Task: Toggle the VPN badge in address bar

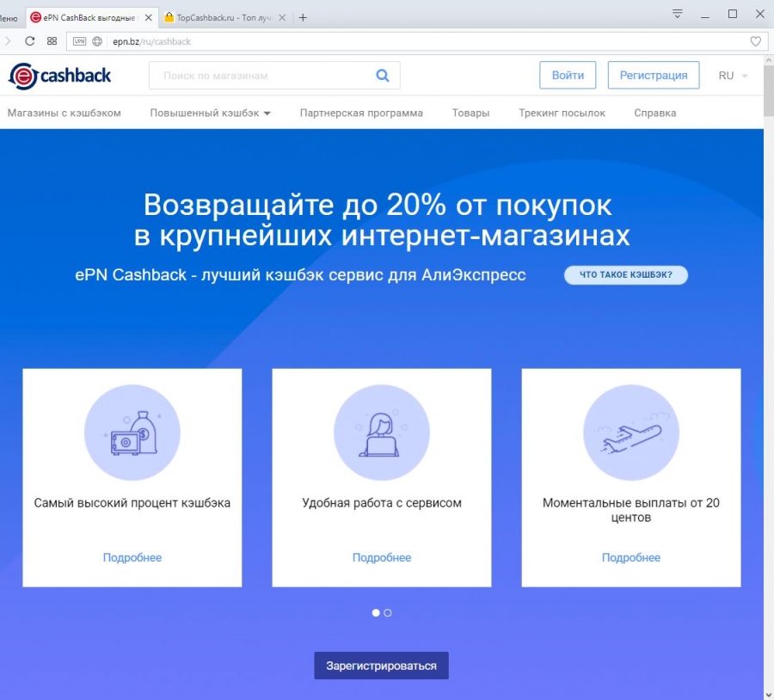Action: pyautogui.click(x=79, y=41)
